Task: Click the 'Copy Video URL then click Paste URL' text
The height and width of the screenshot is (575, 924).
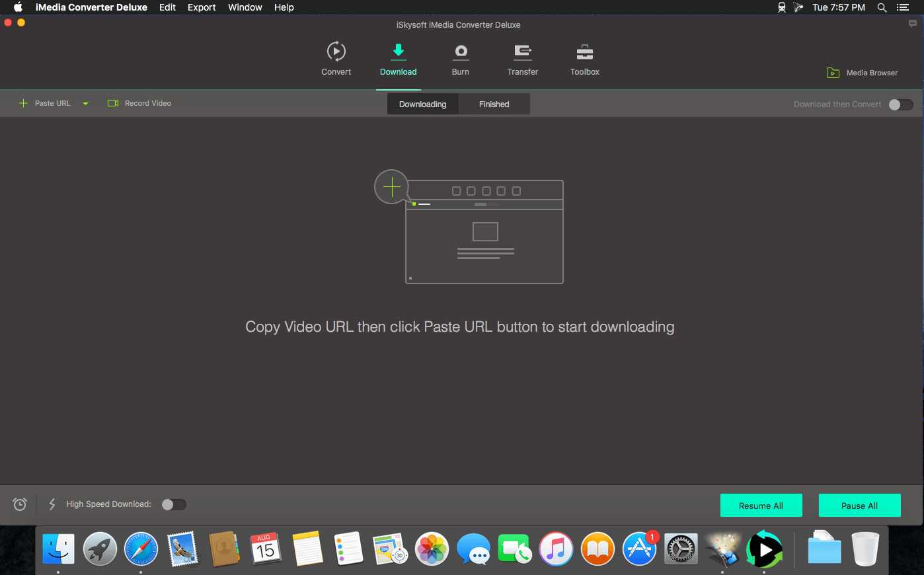Action: pos(460,327)
